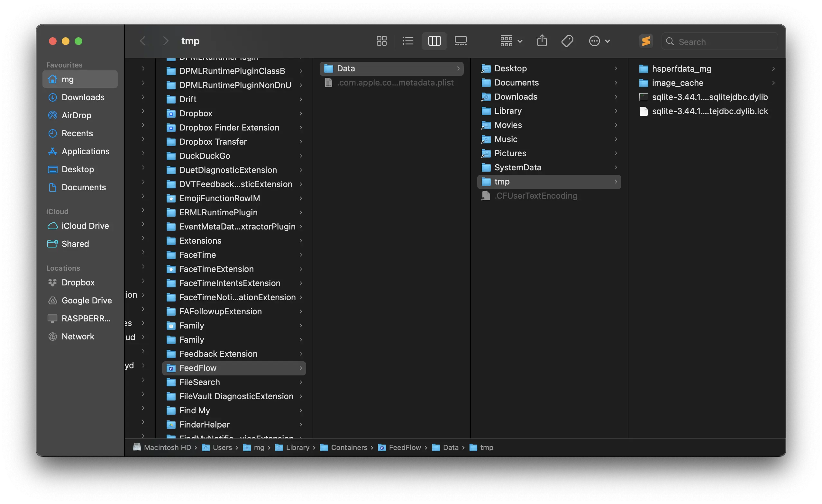Screen dimensions: 822x504
Task: Select Documents in the sidebar
Action: pos(80,187)
